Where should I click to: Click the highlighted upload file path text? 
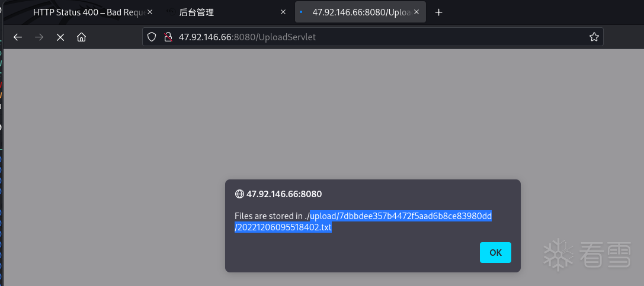pos(401,216)
